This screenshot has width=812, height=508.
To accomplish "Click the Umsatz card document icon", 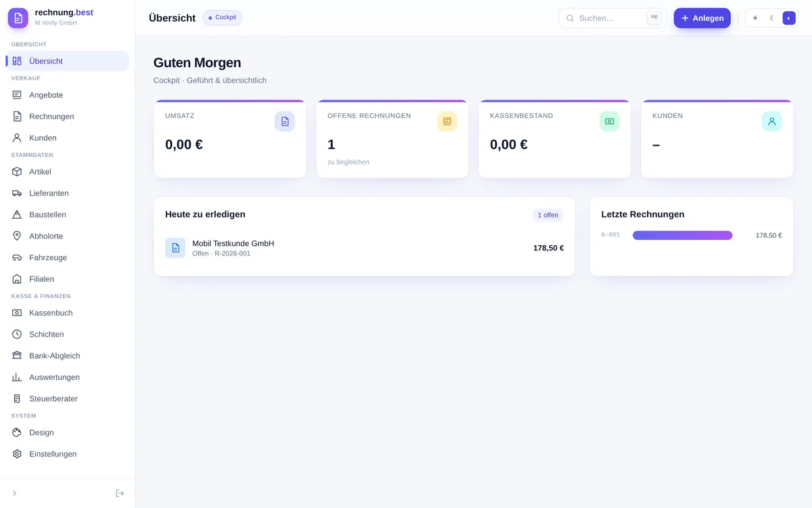I will pyautogui.click(x=285, y=121).
